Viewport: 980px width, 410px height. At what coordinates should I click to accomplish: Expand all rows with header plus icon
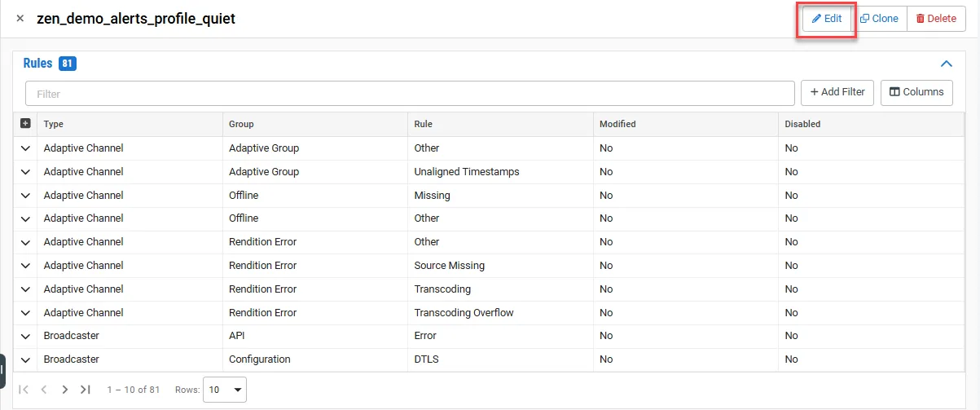click(x=25, y=124)
